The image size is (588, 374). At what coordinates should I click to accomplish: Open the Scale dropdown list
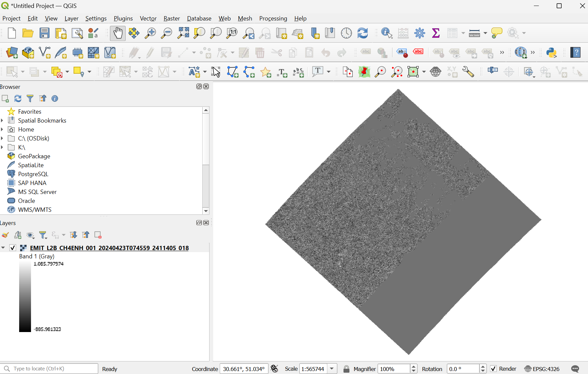[x=332, y=369]
